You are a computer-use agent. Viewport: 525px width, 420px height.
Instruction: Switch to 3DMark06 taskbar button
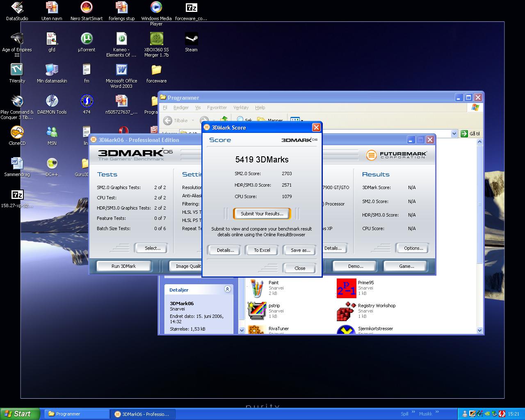point(142,414)
